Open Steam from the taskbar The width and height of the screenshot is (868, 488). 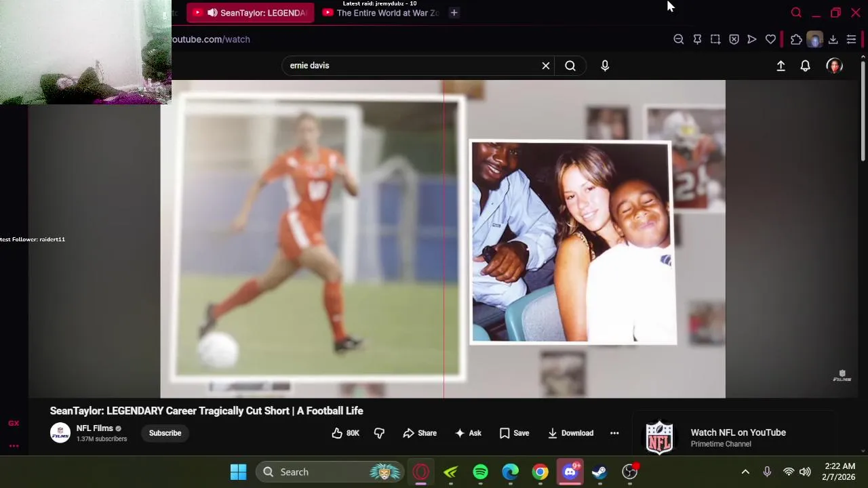[599, 472]
